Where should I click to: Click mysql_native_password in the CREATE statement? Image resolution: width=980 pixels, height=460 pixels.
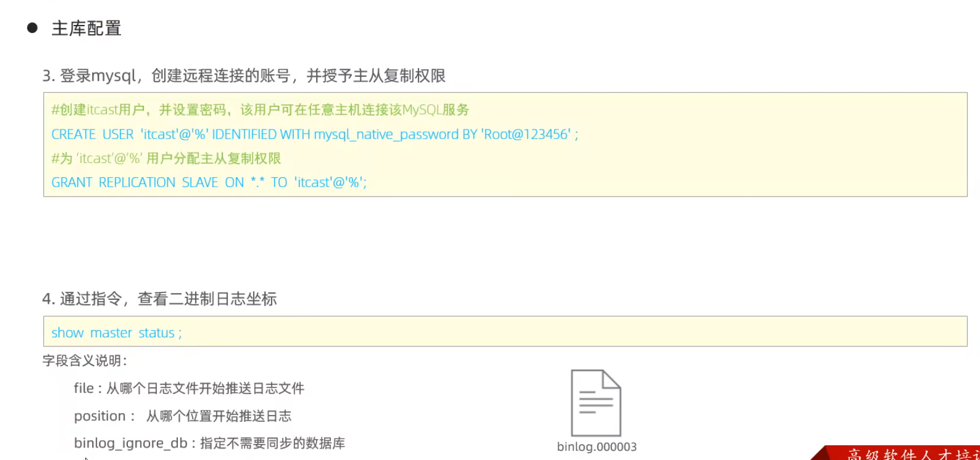point(386,135)
